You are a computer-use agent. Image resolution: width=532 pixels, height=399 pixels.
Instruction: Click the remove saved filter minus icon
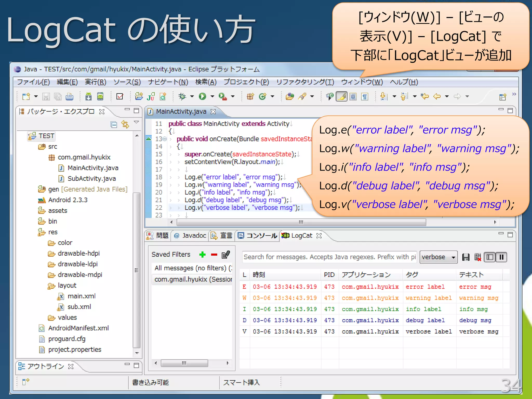pos(214,255)
